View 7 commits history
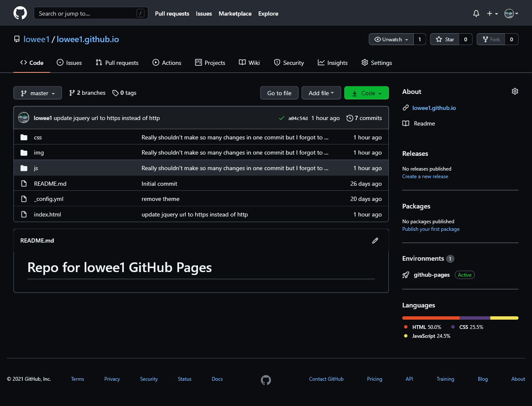Screen dimensions: 532x406 364,118
